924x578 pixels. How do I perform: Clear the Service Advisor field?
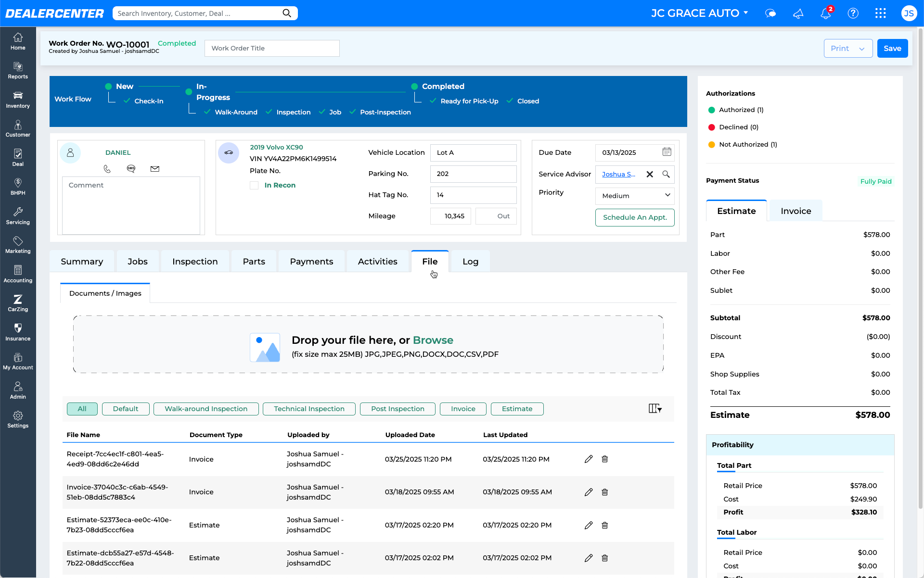pos(650,174)
